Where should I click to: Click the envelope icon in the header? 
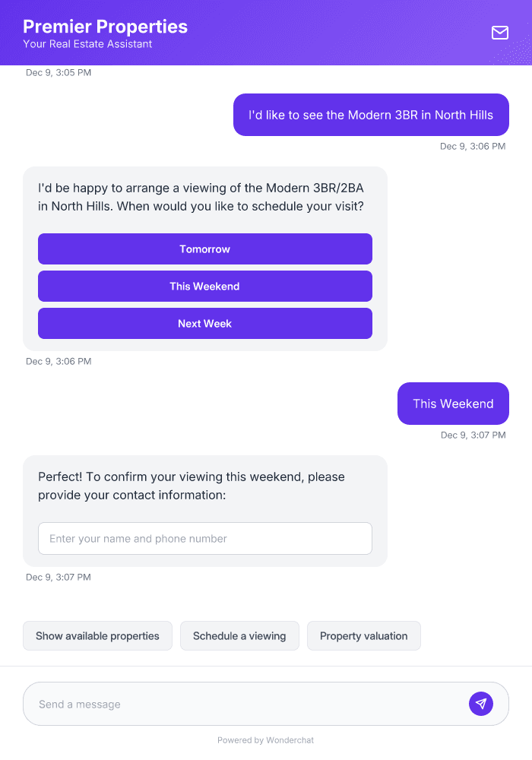pos(500,33)
